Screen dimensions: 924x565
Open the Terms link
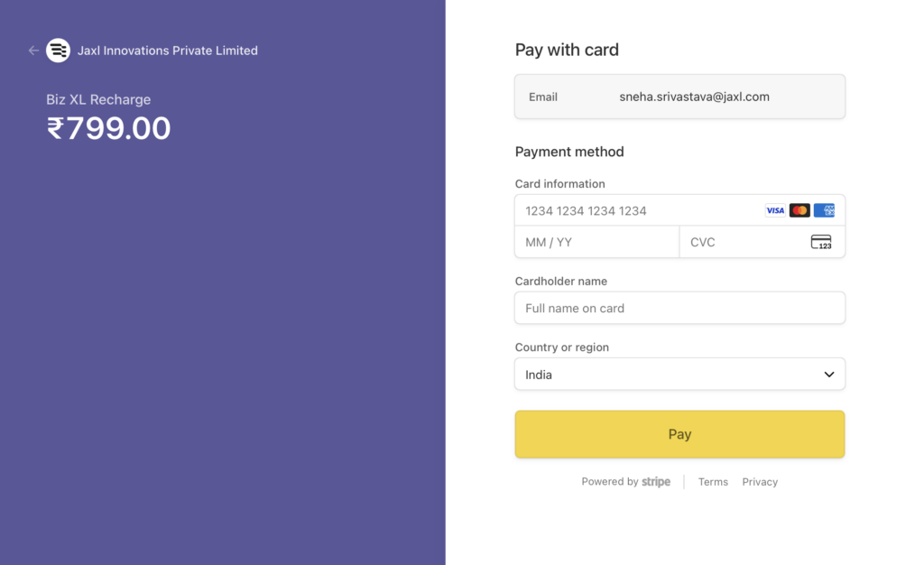pos(713,482)
